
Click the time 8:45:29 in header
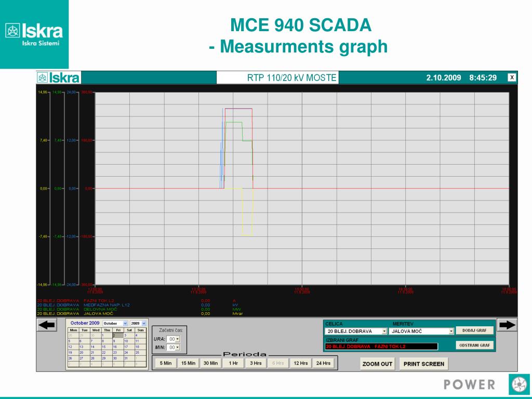point(483,78)
